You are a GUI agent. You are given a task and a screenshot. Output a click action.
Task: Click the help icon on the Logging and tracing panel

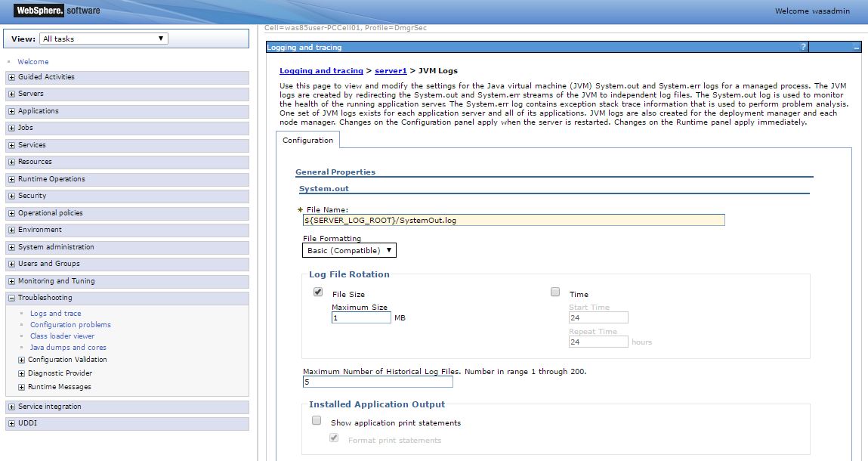click(x=802, y=46)
